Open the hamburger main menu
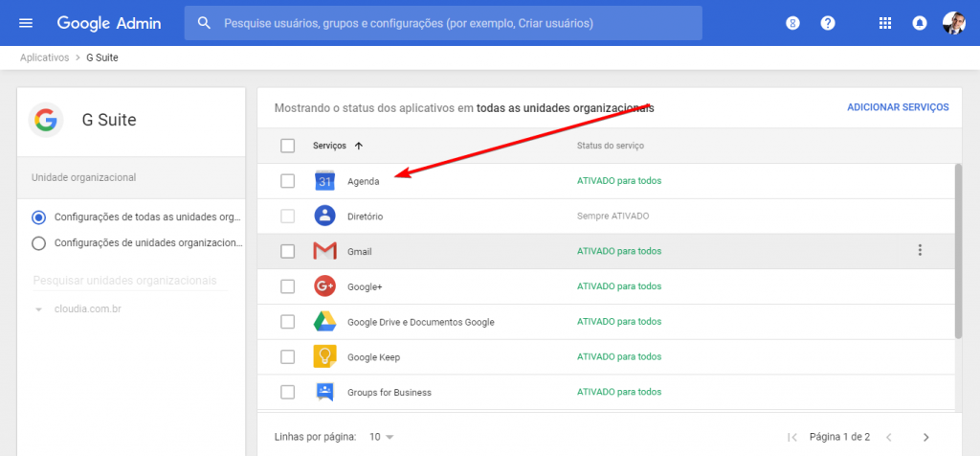980x456 pixels. pos(26,23)
